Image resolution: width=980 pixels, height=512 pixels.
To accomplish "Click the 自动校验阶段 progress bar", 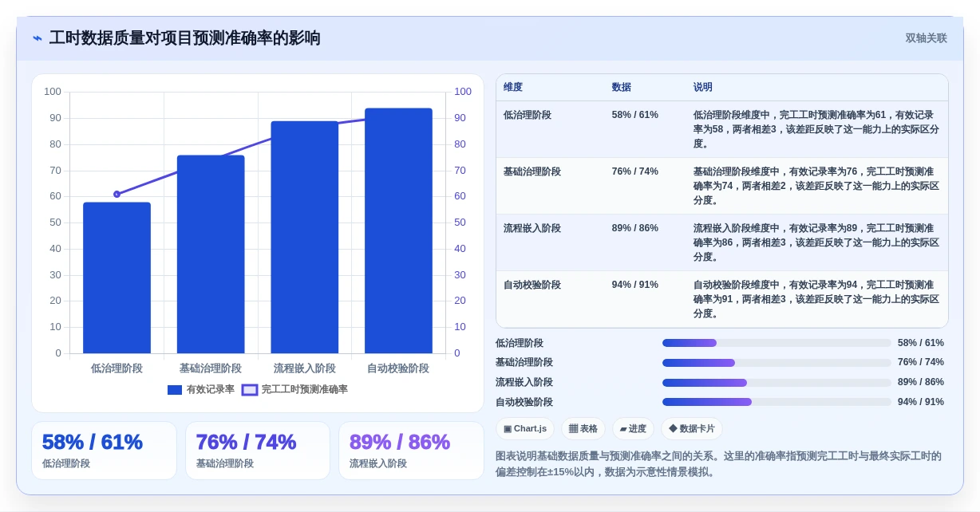I will pos(776,402).
